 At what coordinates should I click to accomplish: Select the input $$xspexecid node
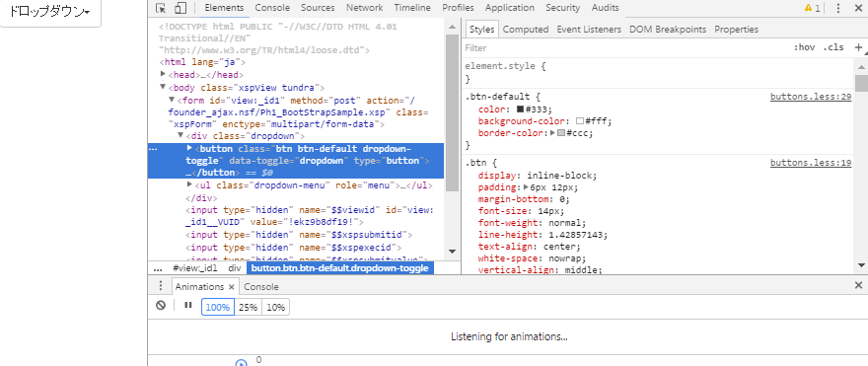pos(293,248)
